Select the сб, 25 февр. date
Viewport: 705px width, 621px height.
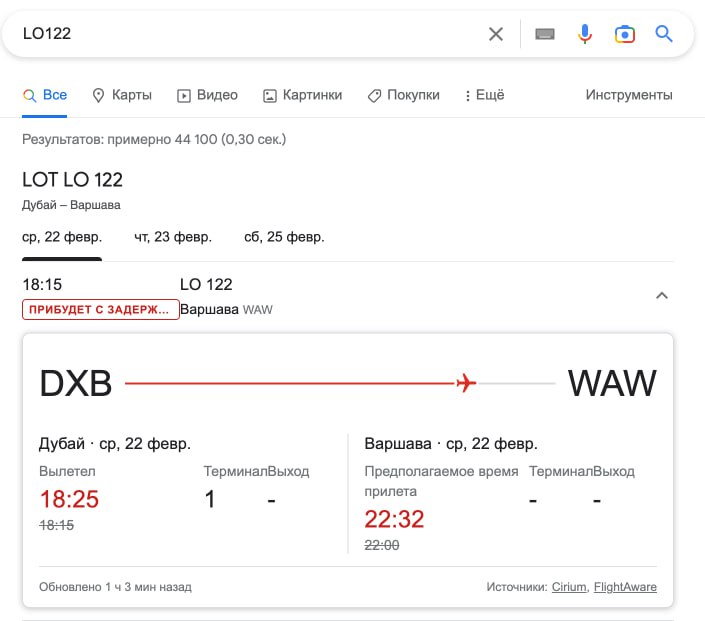284,237
